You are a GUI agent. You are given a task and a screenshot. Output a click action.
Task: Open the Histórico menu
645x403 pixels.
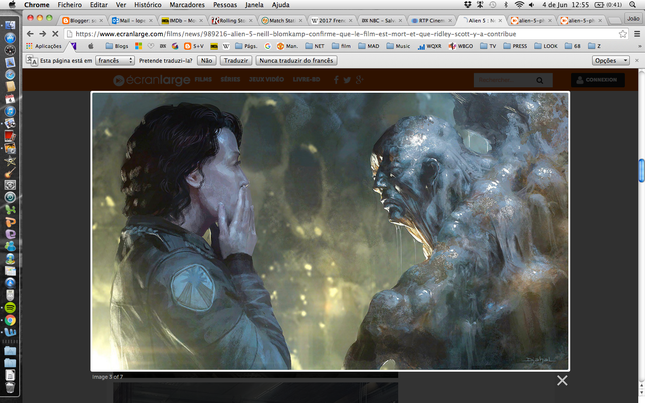[x=148, y=5]
